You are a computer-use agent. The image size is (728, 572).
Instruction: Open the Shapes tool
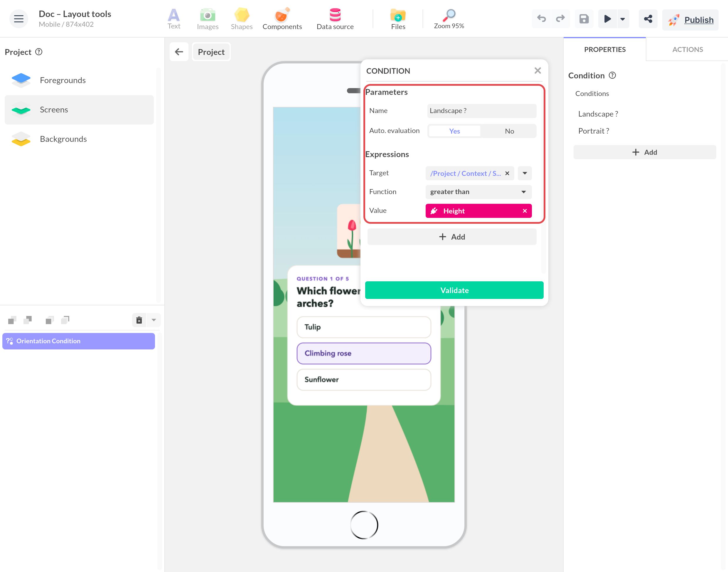tap(241, 19)
